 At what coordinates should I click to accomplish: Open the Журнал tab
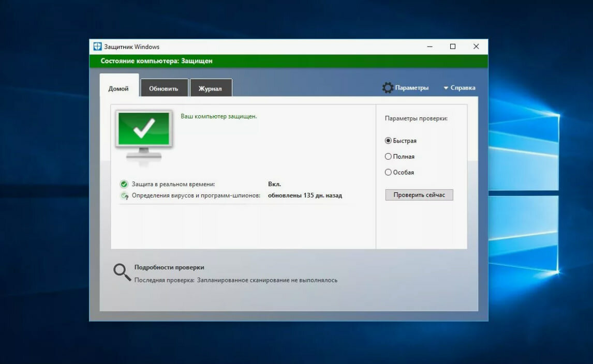pos(210,88)
